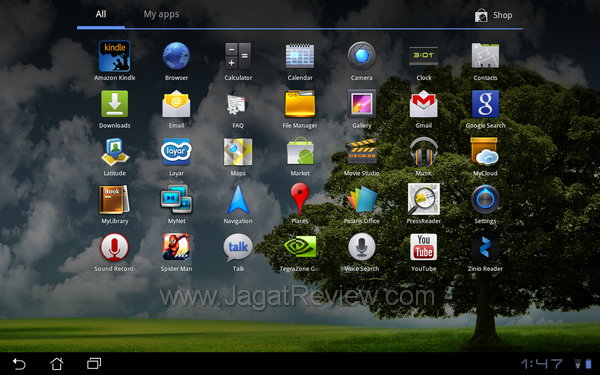The width and height of the screenshot is (600, 375).
Task: Launch the Gmail app
Action: pos(424,104)
